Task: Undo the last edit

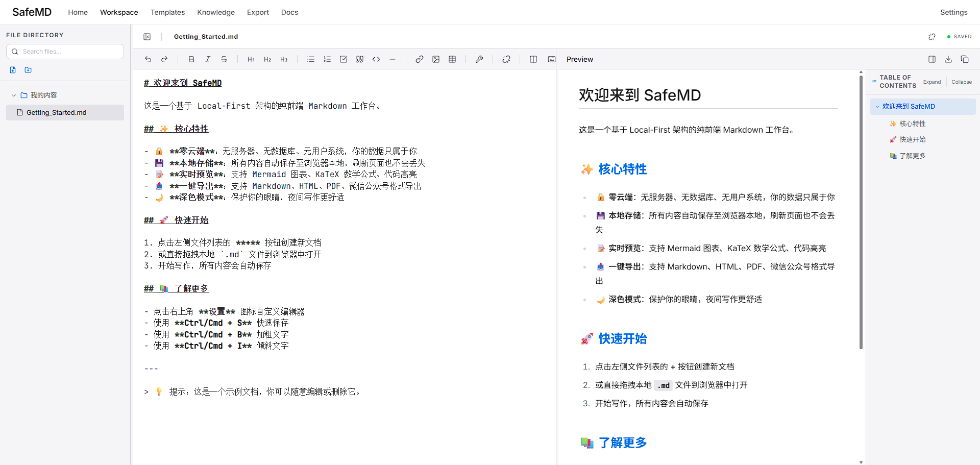Action: [148, 59]
